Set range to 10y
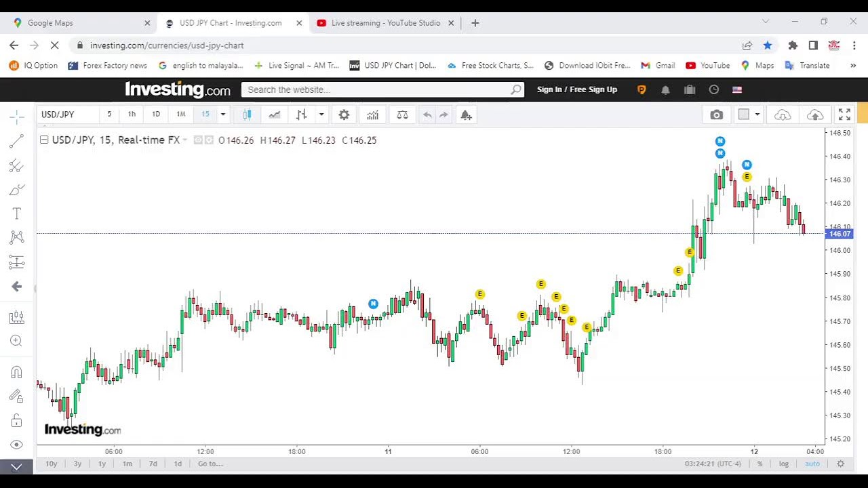Viewport: 868px width, 488px height. pyautogui.click(x=52, y=464)
